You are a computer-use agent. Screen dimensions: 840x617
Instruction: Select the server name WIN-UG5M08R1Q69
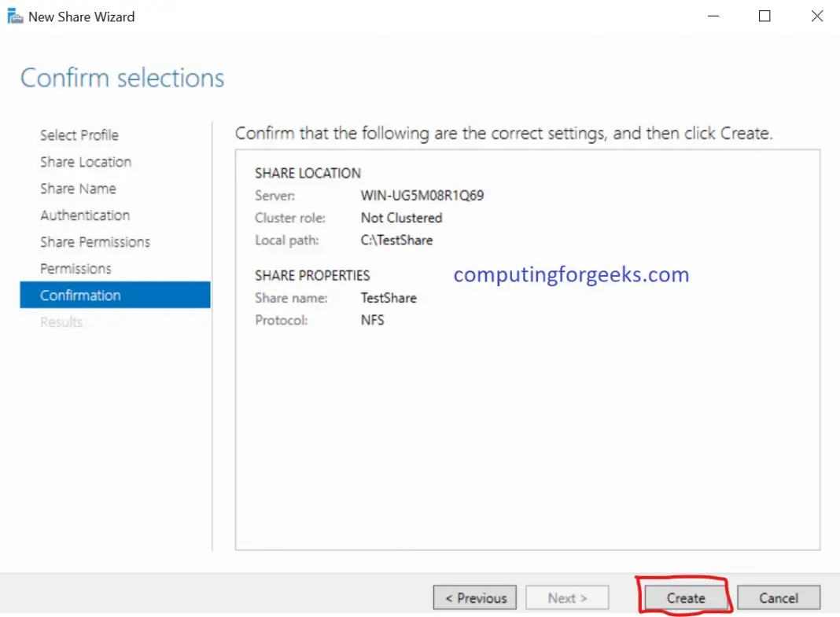(x=422, y=195)
